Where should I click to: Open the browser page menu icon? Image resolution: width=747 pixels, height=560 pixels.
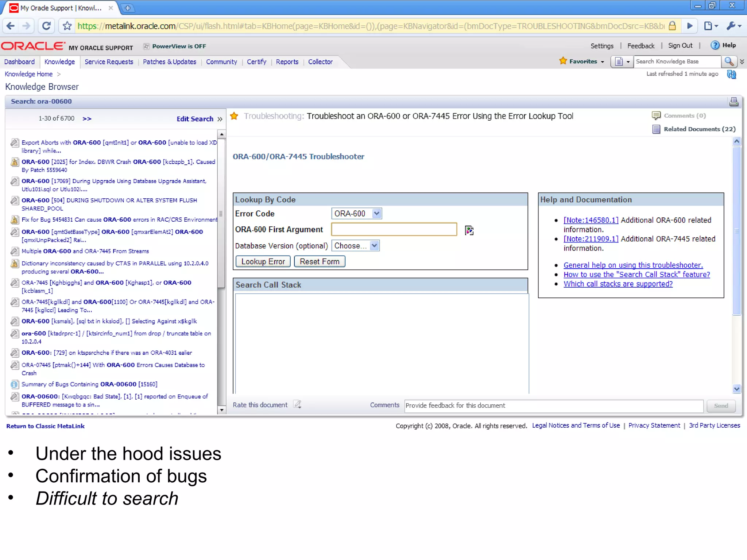(711, 26)
